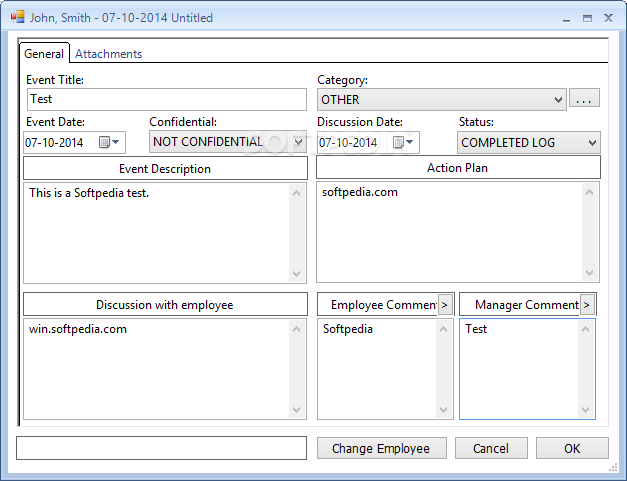Open the Status dropdown showing COMPLETED LOG

[x=529, y=143]
